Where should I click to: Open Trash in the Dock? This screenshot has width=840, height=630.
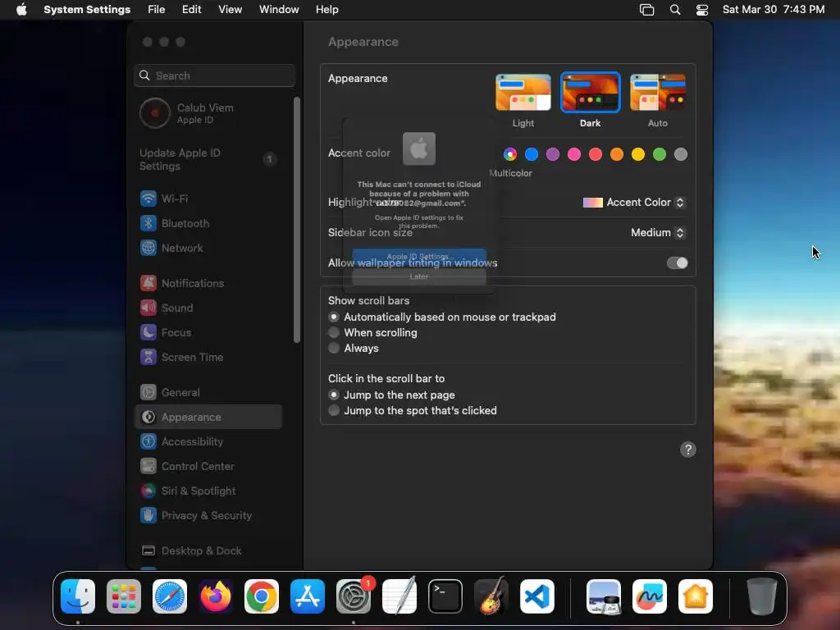[x=761, y=596]
